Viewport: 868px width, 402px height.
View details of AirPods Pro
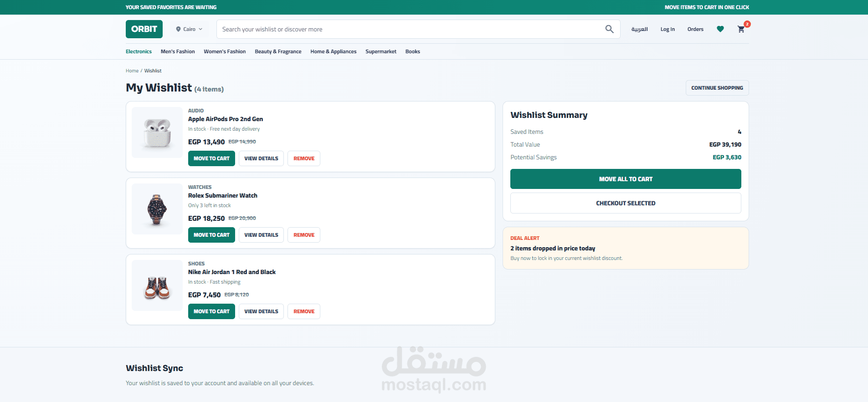coord(261,158)
